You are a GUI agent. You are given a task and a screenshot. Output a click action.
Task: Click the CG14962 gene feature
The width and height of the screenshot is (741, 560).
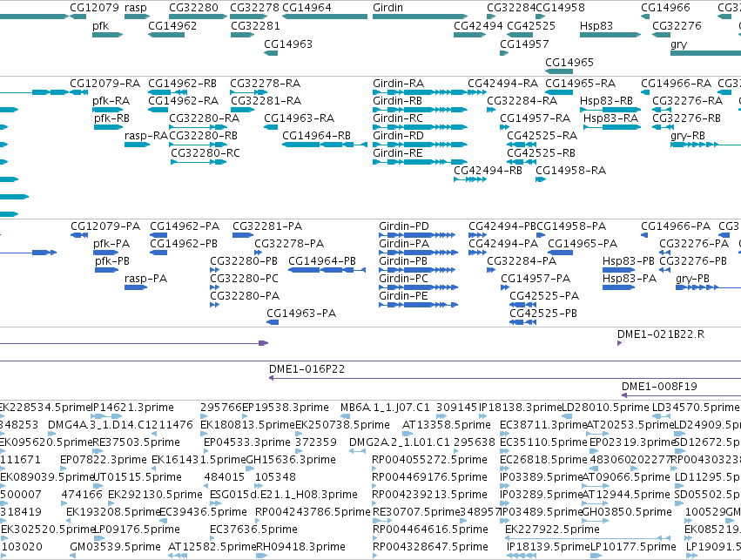[166, 35]
